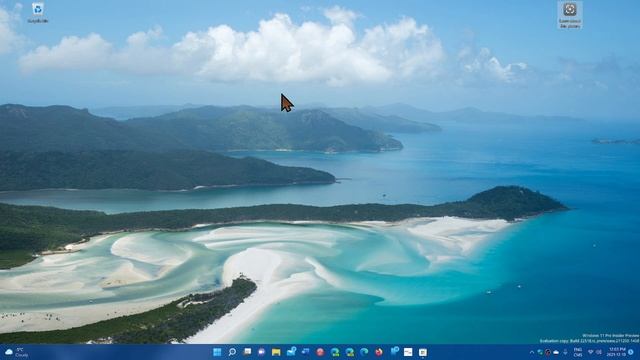
Task: Expand the hidden system tray icons chevron
Action: tap(532, 352)
